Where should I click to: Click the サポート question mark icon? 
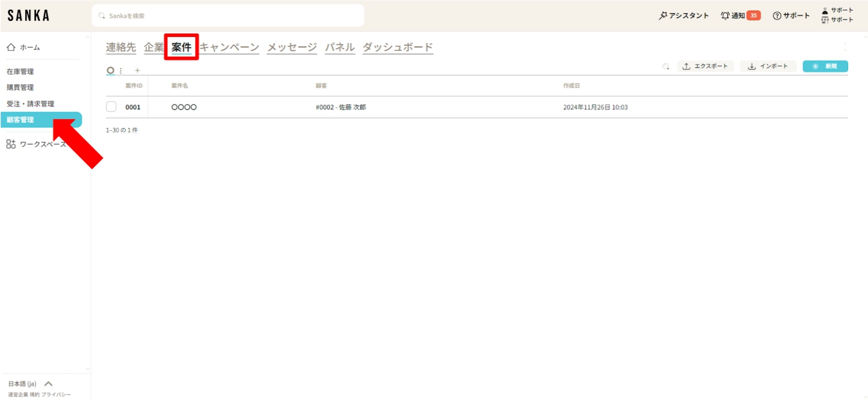coord(777,15)
